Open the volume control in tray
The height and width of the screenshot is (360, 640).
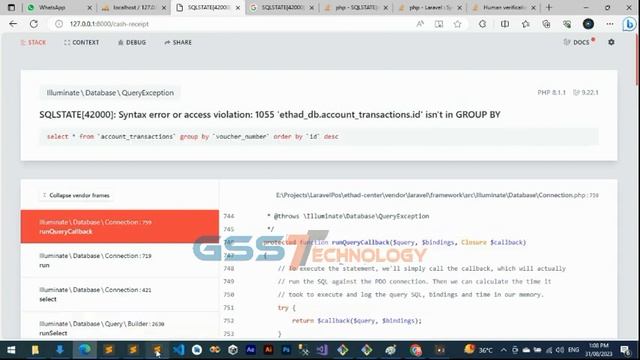[x=560, y=350]
